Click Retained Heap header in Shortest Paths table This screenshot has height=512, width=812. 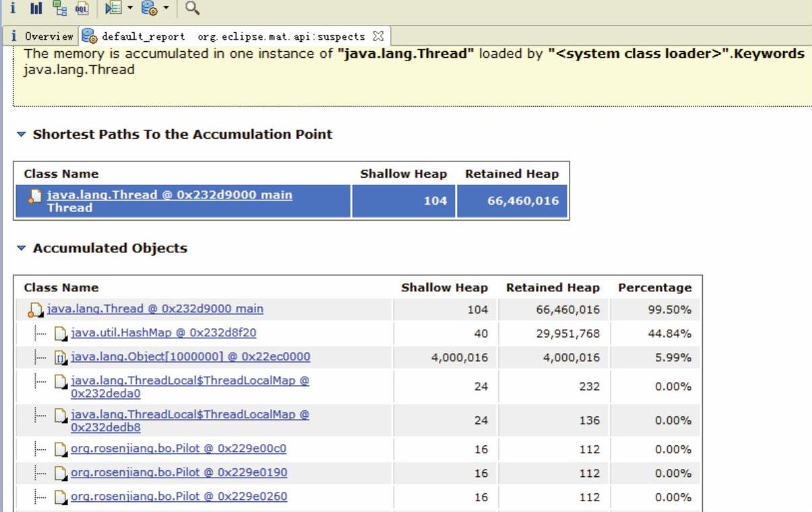[512, 174]
